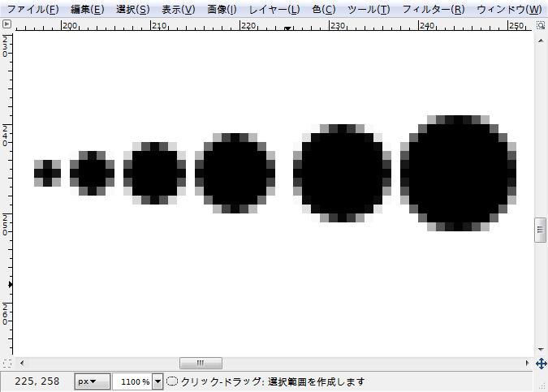Open the レイヤー(L) menu
The width and height of the screenshot is (548, 392).
tap(274, 10)
